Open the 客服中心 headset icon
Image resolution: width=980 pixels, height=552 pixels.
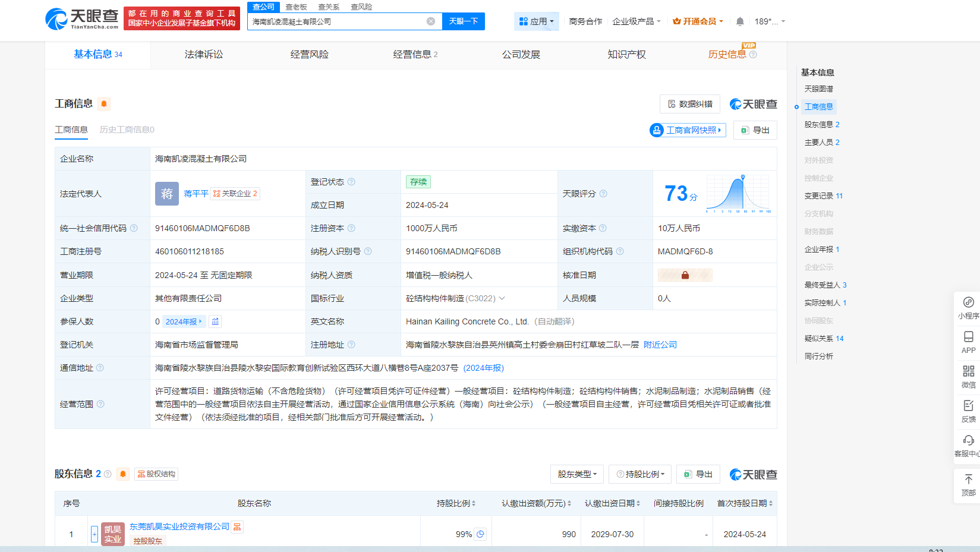tap(968, 440)
